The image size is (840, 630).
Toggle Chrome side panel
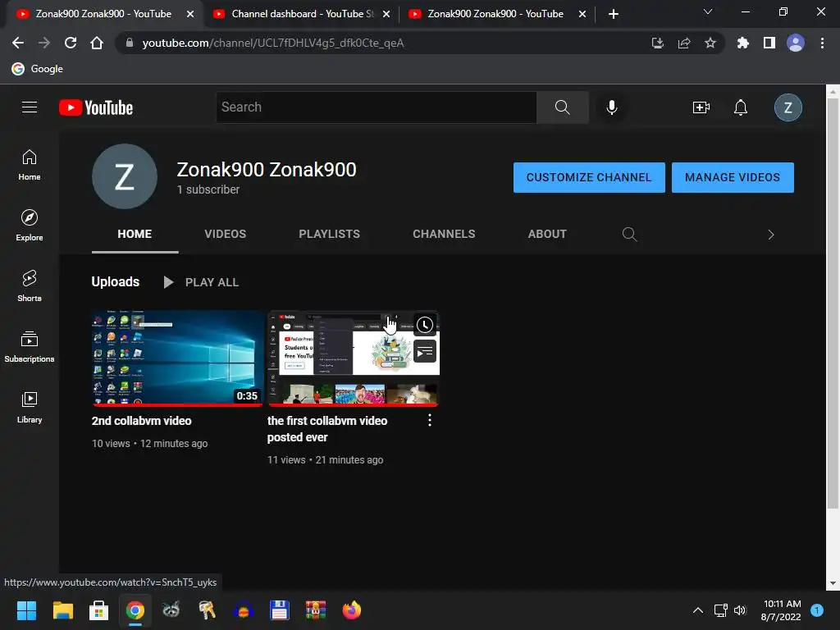[x=769, y=43]
